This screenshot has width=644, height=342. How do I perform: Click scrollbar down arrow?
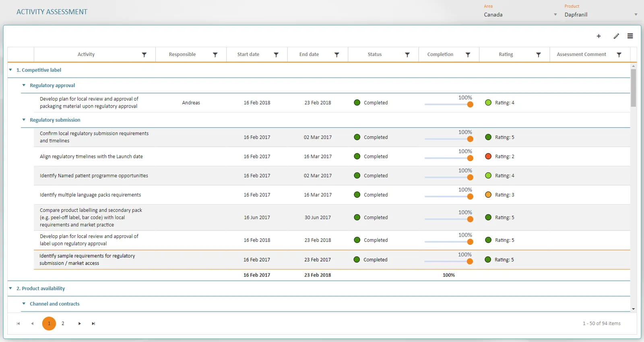point(634,309)
